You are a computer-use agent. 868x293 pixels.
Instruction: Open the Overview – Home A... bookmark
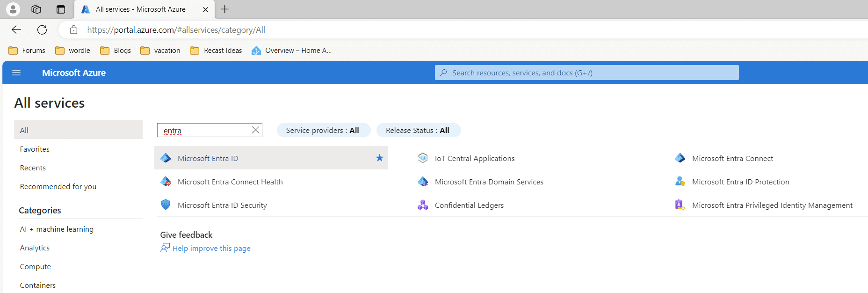(292, 51)
